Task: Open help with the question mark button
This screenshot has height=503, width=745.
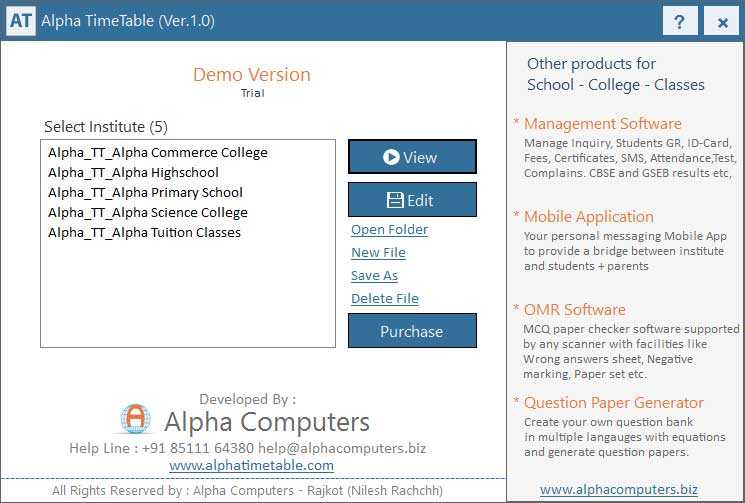Action: coord(680,21)
